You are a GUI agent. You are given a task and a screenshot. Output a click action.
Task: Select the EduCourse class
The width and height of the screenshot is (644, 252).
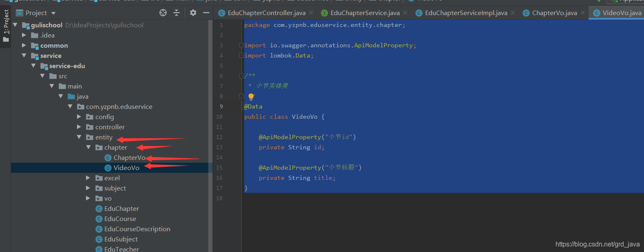click(120, 219)
